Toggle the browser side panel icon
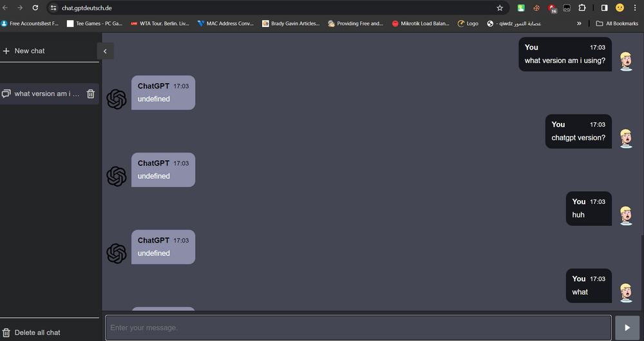 coord(604,8)
